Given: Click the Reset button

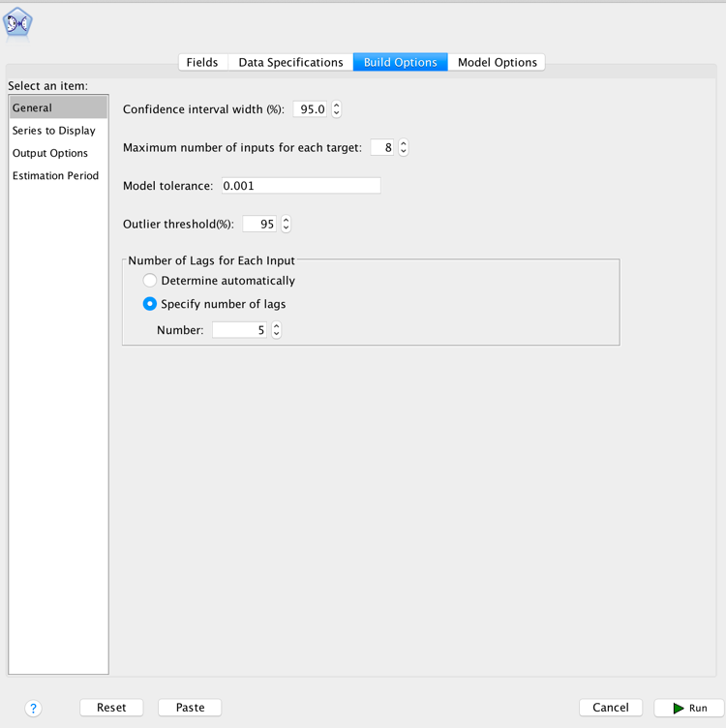Looking at the screenshot, I should click(111, 708).
